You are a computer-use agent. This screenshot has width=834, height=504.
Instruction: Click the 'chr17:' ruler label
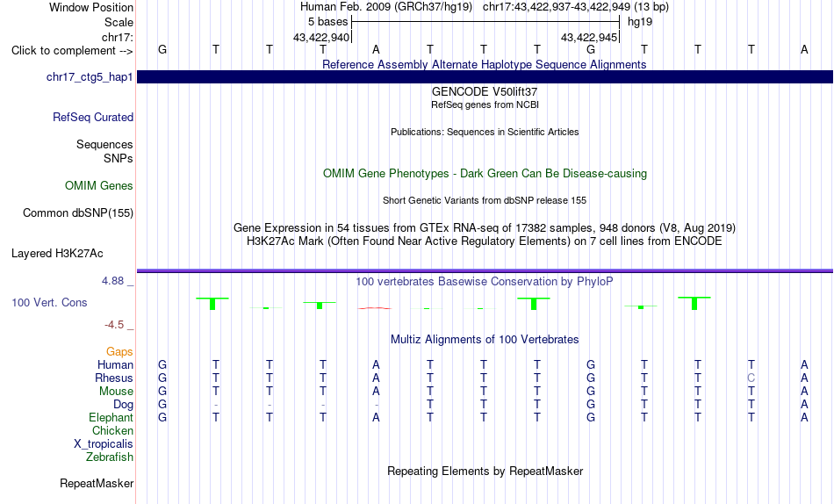pos(118,37)
